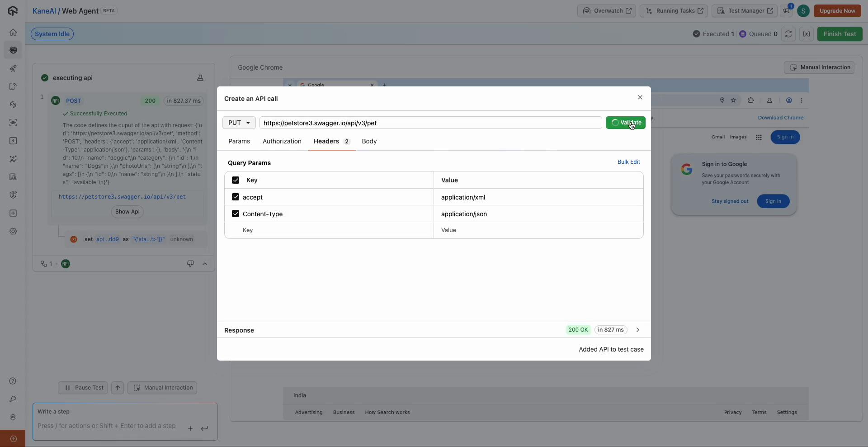Select the KaneAI agent icon in the sidebar

point(13,50)
